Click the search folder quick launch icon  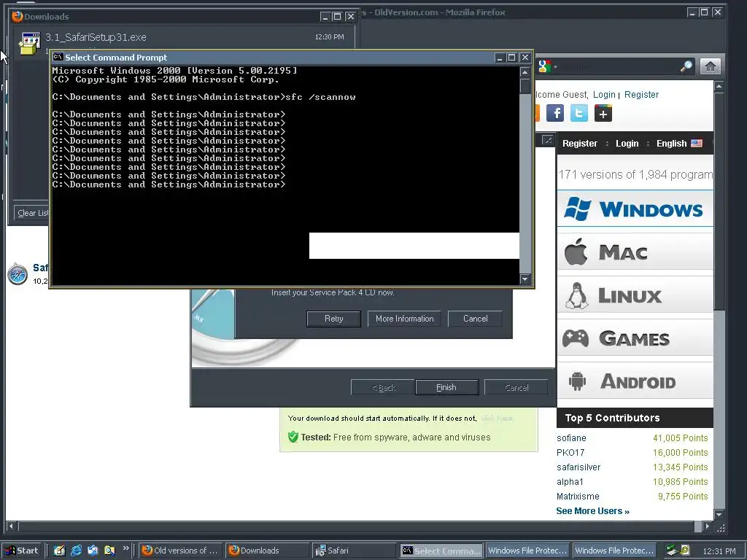(109, 551)
